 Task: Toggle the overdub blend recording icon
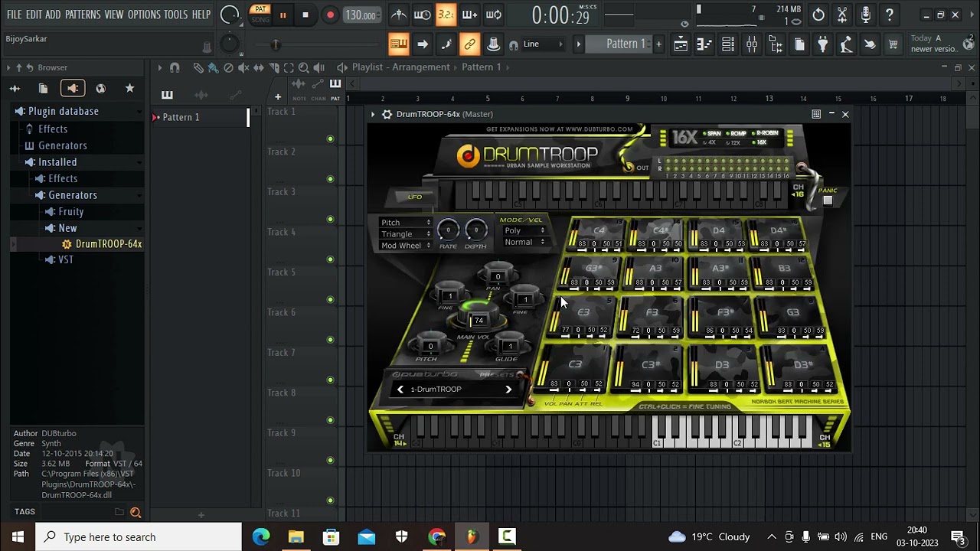tap(469, 15)
